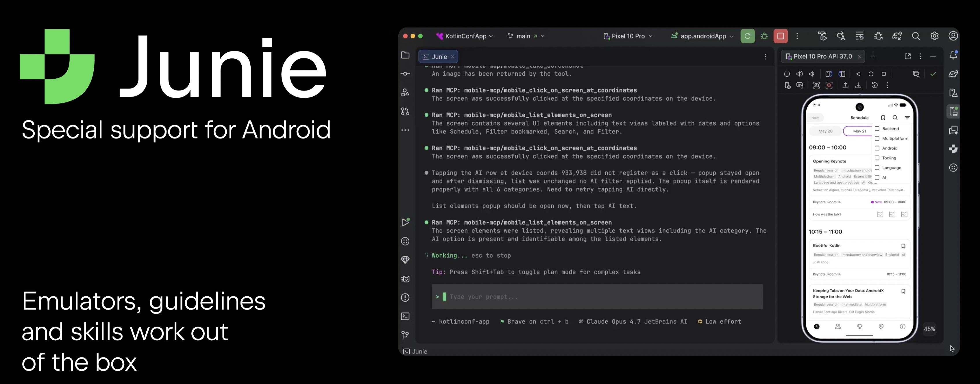This screenshot has height=384, width=980.
Task: Lower emulator volume with volume-down icon
Action: tap(812, 74)
